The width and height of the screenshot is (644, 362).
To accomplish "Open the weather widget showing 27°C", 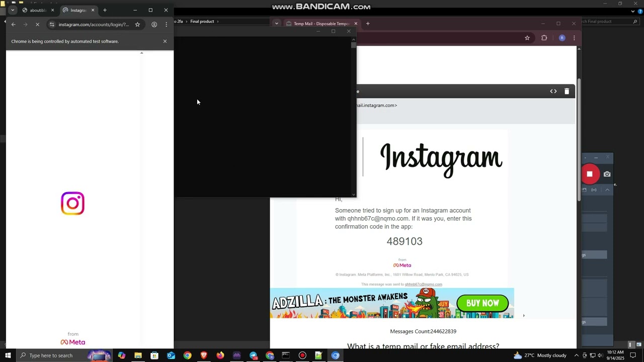I will [x=540, y=355].
